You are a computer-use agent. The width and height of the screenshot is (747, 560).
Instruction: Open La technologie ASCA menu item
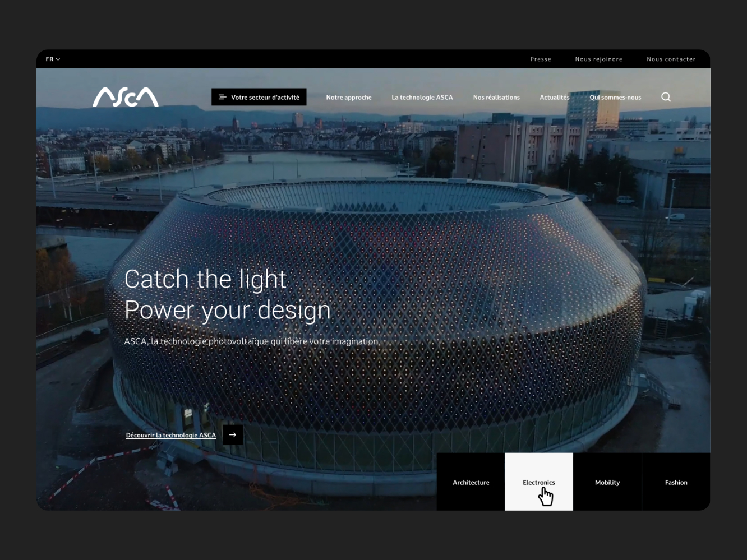click(422, 98)
